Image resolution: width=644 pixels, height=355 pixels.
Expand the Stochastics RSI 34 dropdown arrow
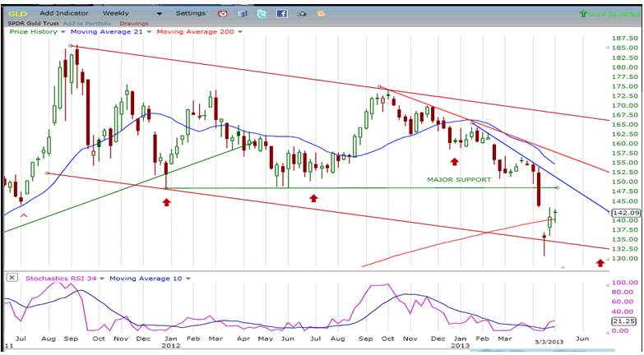102,279
